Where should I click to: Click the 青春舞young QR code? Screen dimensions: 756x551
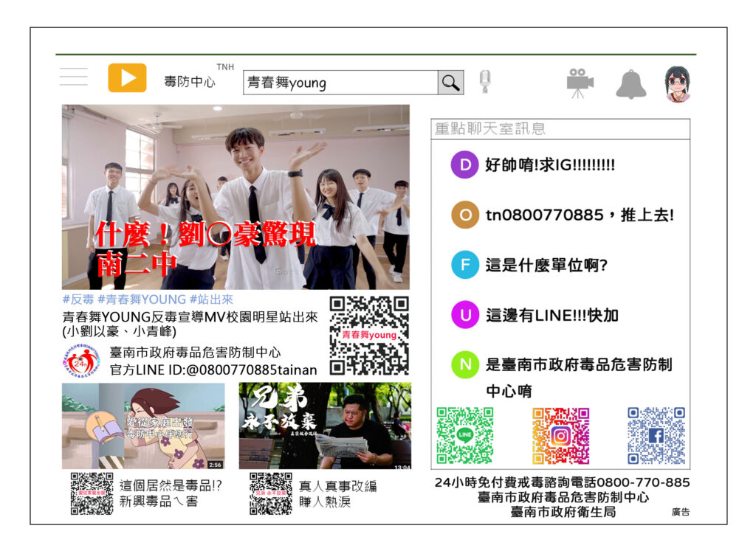[369, 335]
